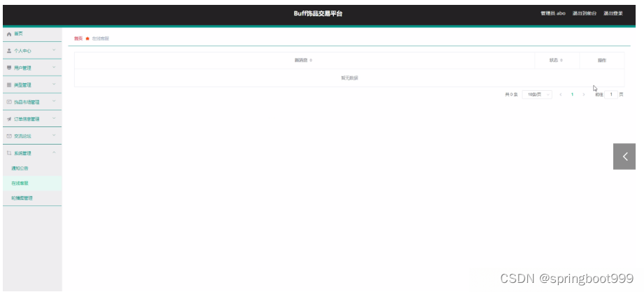Click the envelope icon for 交流论坛
This screenshot has width=644, height=292.
pyautogui.click(x=9, y=136)
